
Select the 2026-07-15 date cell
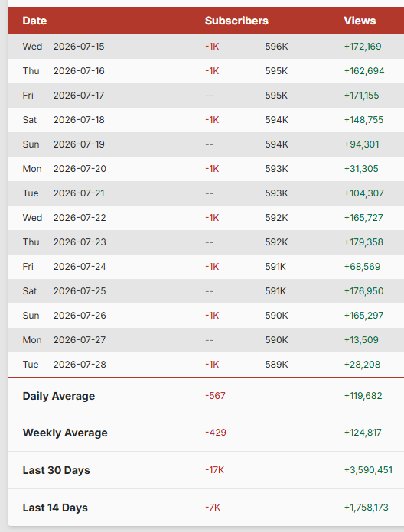point(79,47)
